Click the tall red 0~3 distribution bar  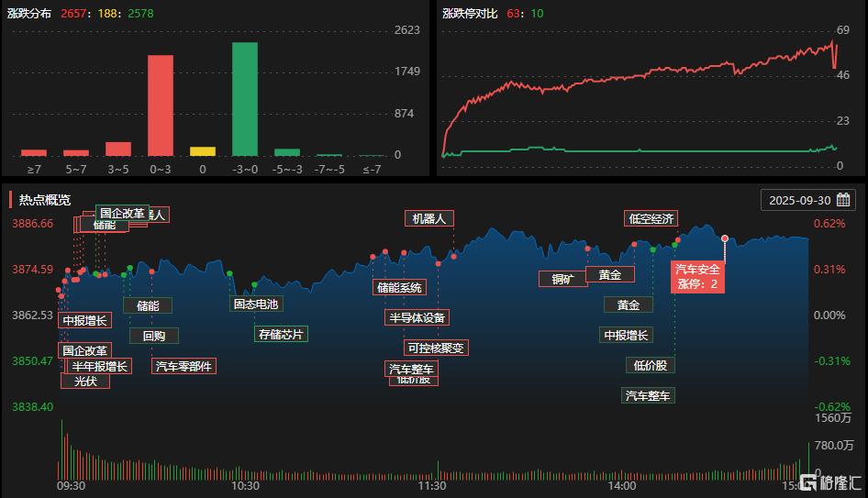(x=161, y=105)
